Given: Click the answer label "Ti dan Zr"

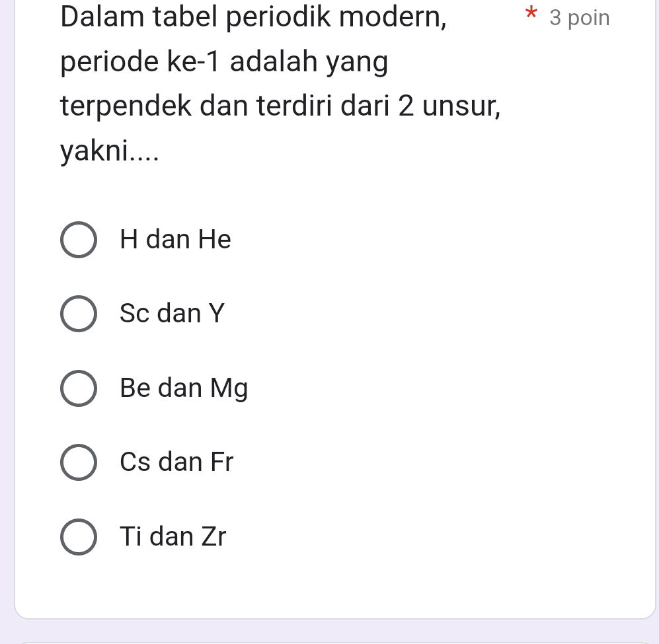Looking at the screenshot, I should tap(173, 536).
